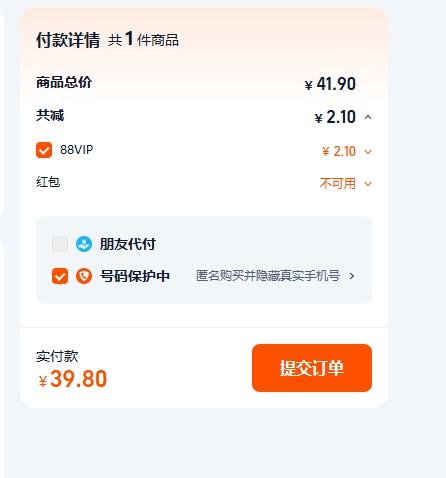Click the 实付款 ¥39.80 final price
Screen dimensions: 446x478
[73, 379]
